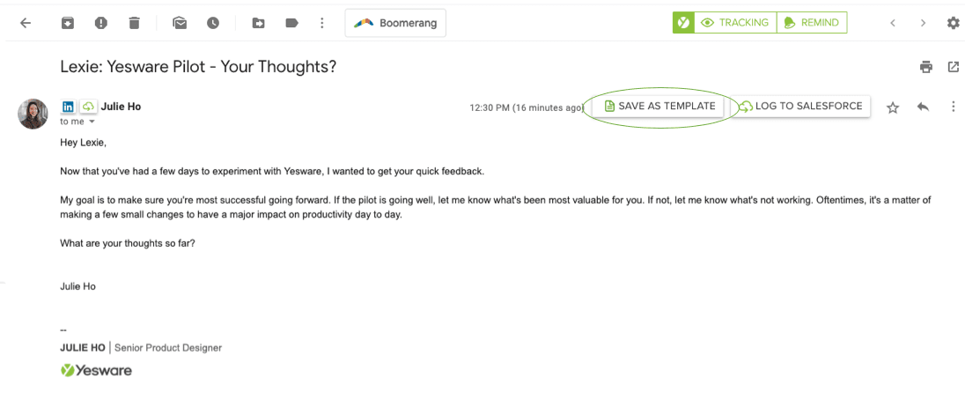Toggle Yesware TRACKING for this email
This screenshot has height=414, width=980.
point(734,23)
